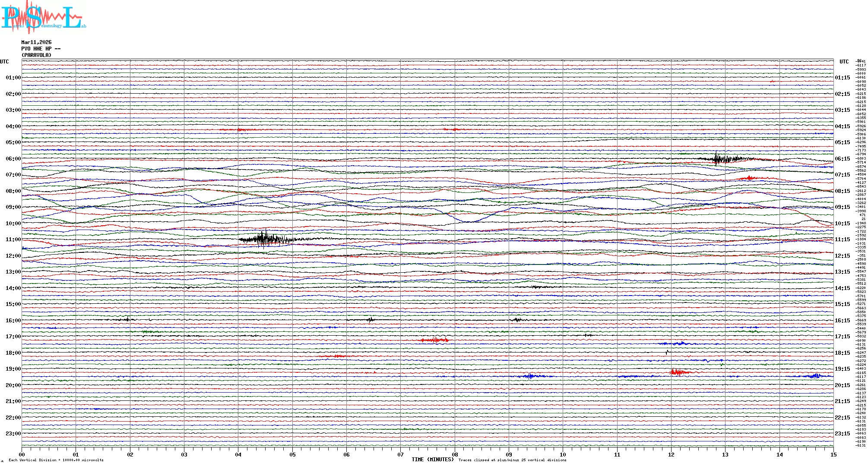
Task: Click the TIME (MINUTES) axis title
Action: pyautogui.click(x=432, y=460)
